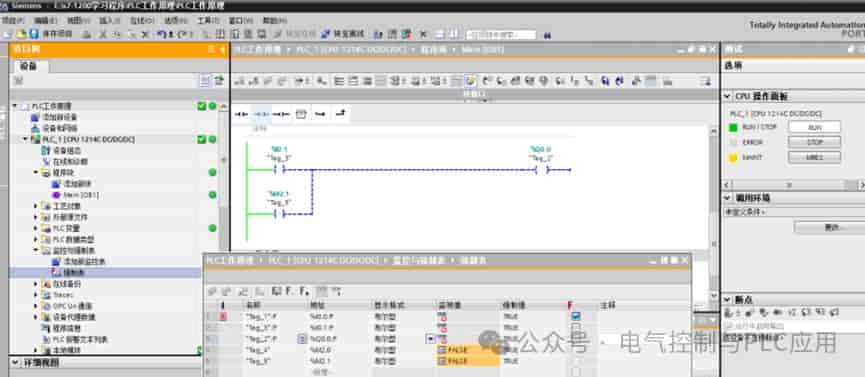Viewport: 865px width, 377px height.
Task: Collapse the PLC工作原理 project root node
Action: [x=15, y=105]
